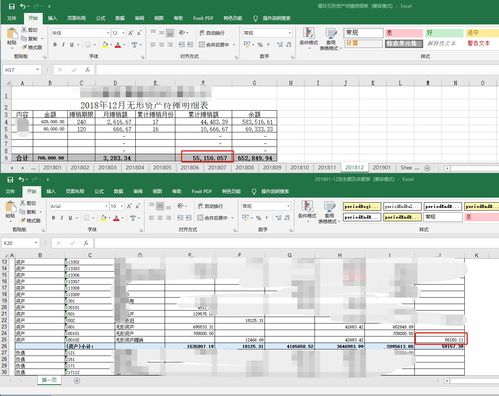Switch to sheet tab 201901

[382, 168]
